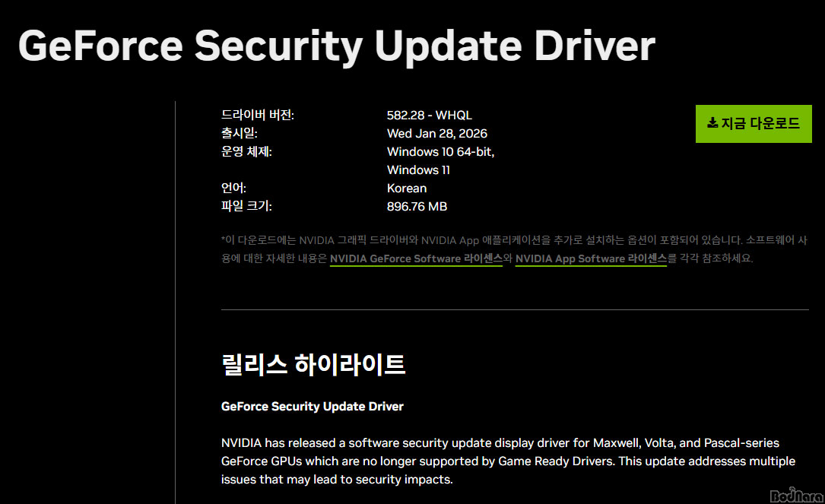Click the green 지금 다운로드 button
This screenshot has height=504, width=825.
click(754, 124)
